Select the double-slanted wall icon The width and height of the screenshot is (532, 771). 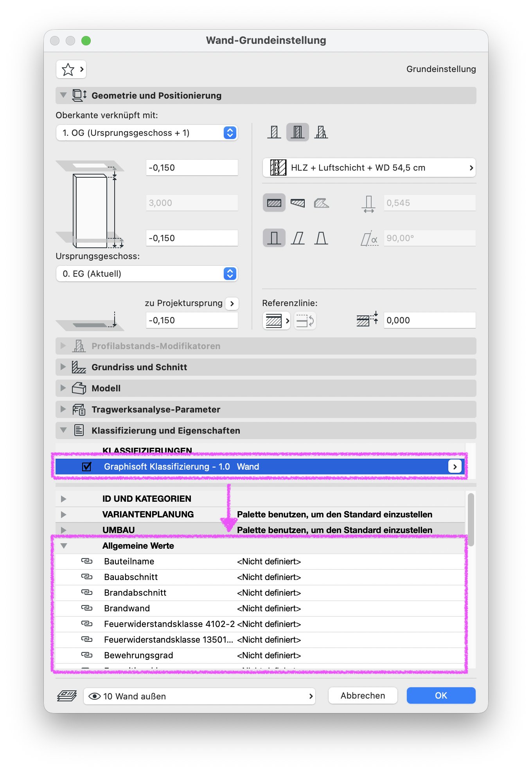coord(321,238)
